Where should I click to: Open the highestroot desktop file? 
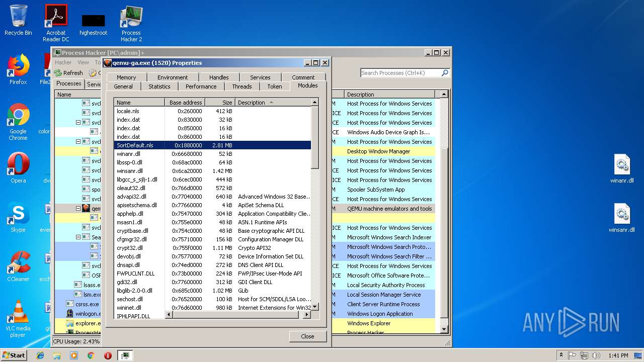[x=94, y=24]
